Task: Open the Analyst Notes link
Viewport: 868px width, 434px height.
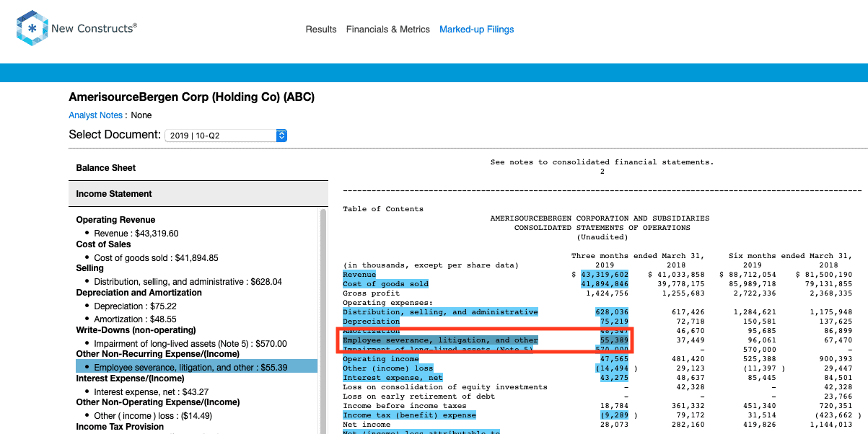Action: [x=95, y=115]
